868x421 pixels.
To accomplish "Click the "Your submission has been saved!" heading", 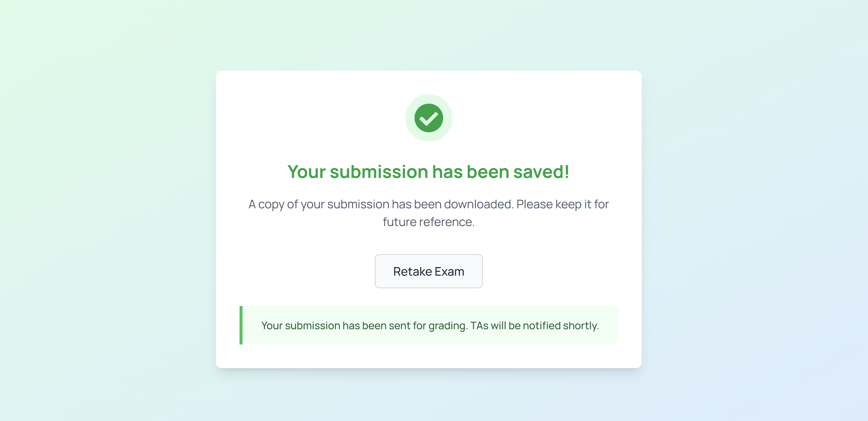I will (x=428, y=172).
